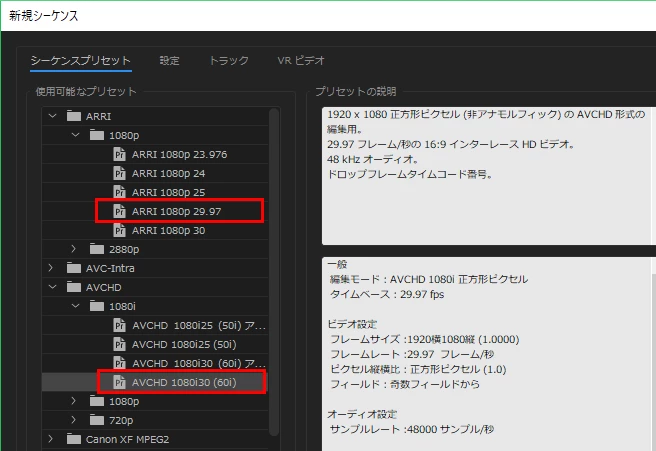Collapse the AVCHD folder chevron
Screen dimensions: 656x451
52,287
